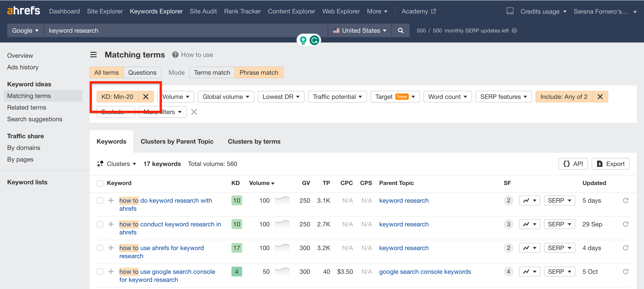This screenshot has width=644, height=289.
Task: Select all keywords checkbox in header
Action: [100, 183]
